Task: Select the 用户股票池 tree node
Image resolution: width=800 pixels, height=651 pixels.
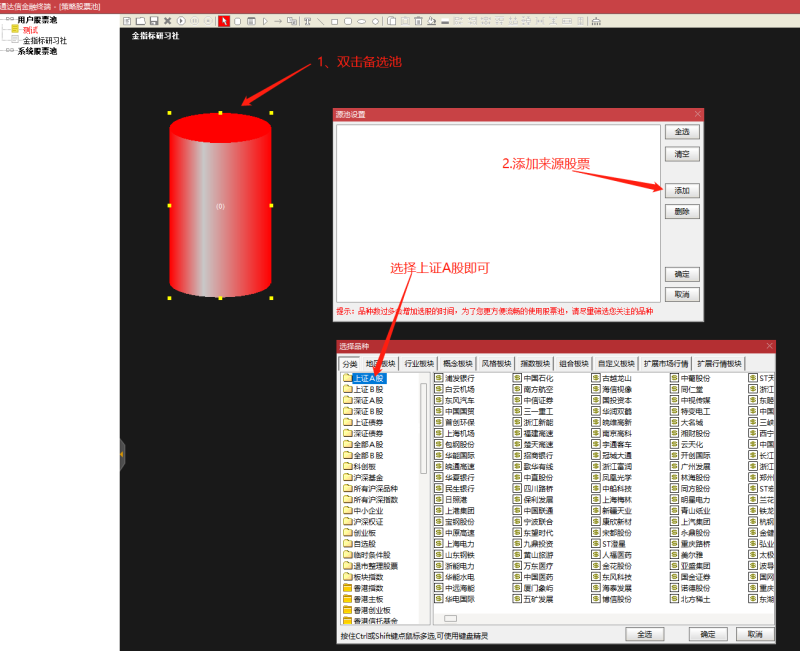Action: (37, 20)
